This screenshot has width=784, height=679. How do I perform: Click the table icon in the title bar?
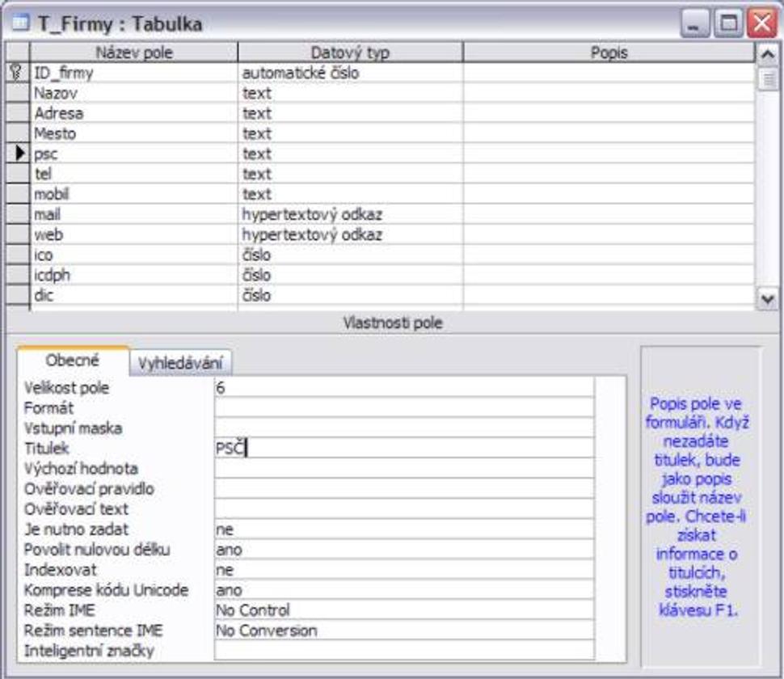point(20,23)
